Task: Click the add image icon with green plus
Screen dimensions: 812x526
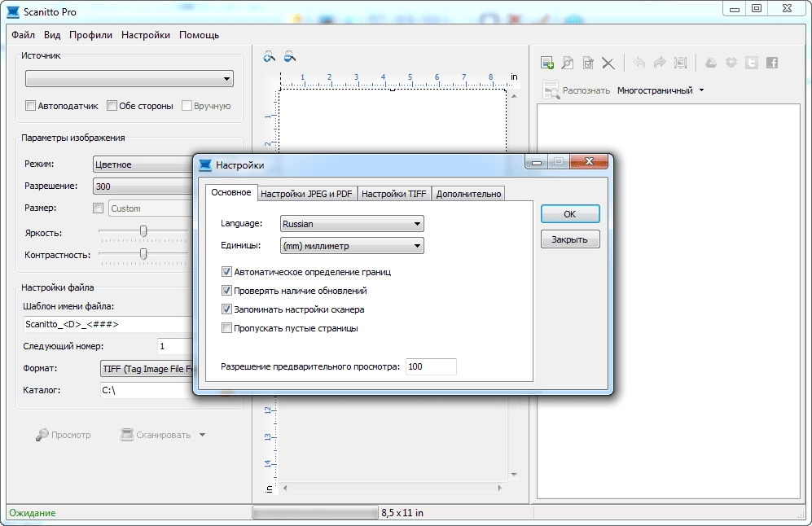Action: click(x=546, y=64)
